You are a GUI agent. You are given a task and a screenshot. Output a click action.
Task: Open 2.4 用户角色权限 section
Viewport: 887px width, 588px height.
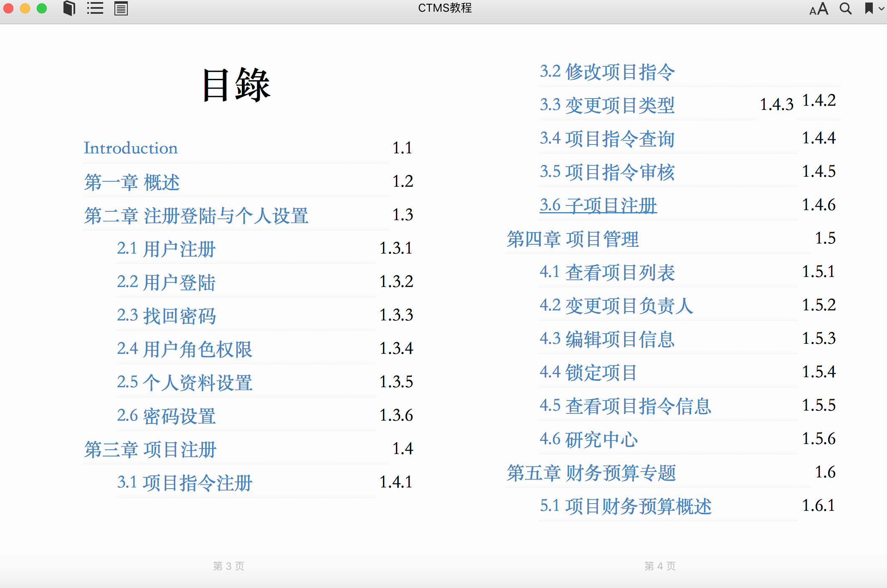185,349
